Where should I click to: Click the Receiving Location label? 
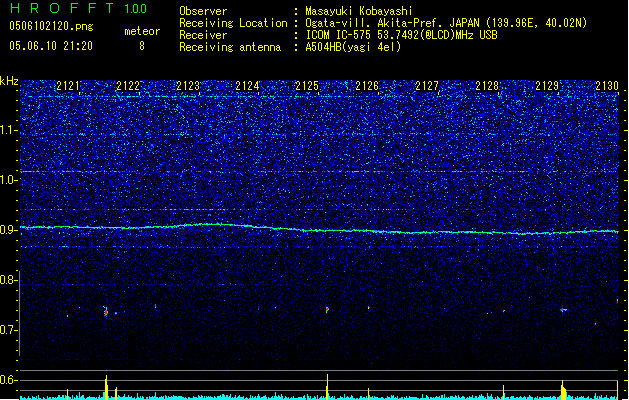coord(233,23)
